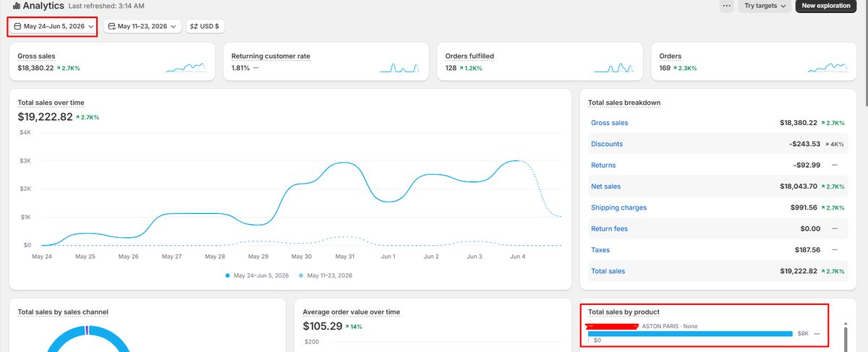Image resolution: width=868 pixels, height=352 pixels.
Task: Open the Total sales by sales channel title
Action: [x=63, y=312]
